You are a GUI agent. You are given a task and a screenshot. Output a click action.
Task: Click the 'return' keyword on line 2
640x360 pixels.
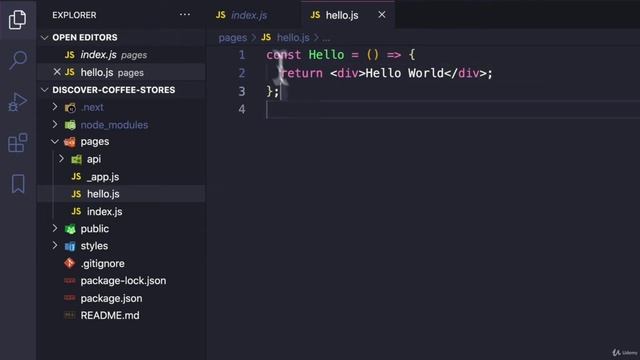[302, 73]
